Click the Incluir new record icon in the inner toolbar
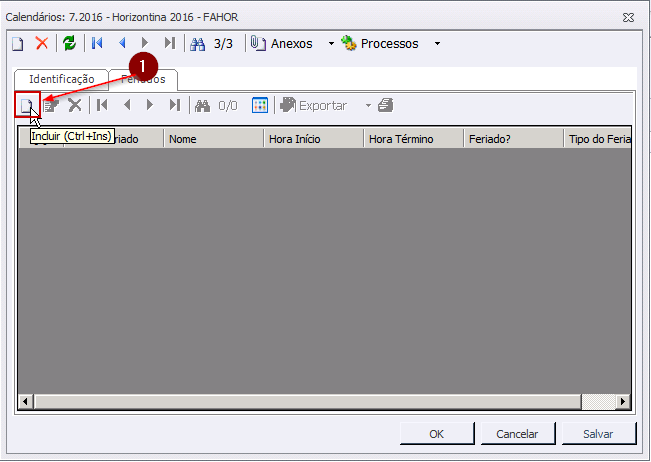 coord(27,105)
